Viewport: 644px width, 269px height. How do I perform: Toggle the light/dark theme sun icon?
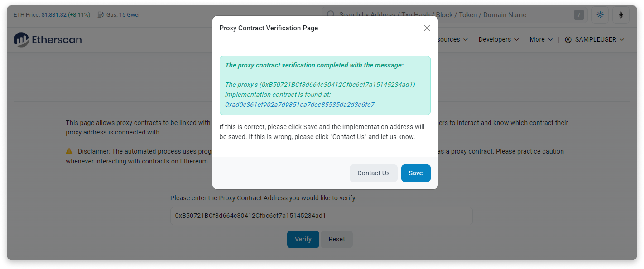coord(600,15)
